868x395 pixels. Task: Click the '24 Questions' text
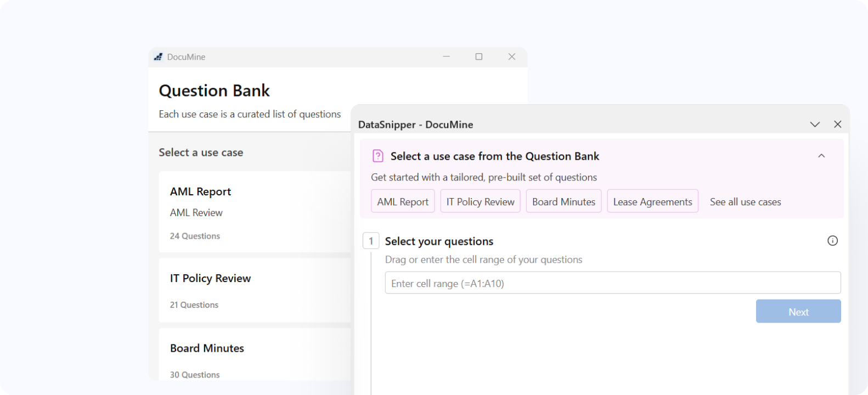(195, 236)
